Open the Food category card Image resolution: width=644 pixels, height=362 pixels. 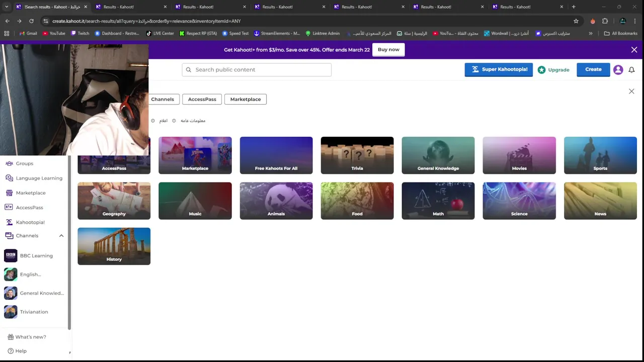(x=357, y=201)
